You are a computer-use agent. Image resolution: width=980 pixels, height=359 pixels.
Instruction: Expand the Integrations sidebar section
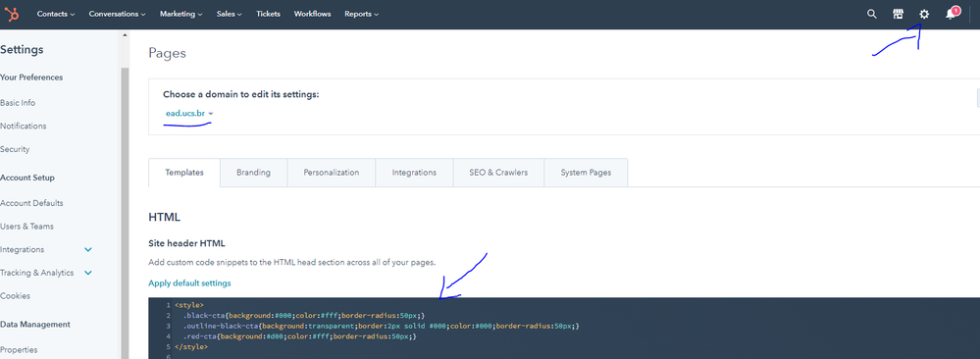[88, 249]
